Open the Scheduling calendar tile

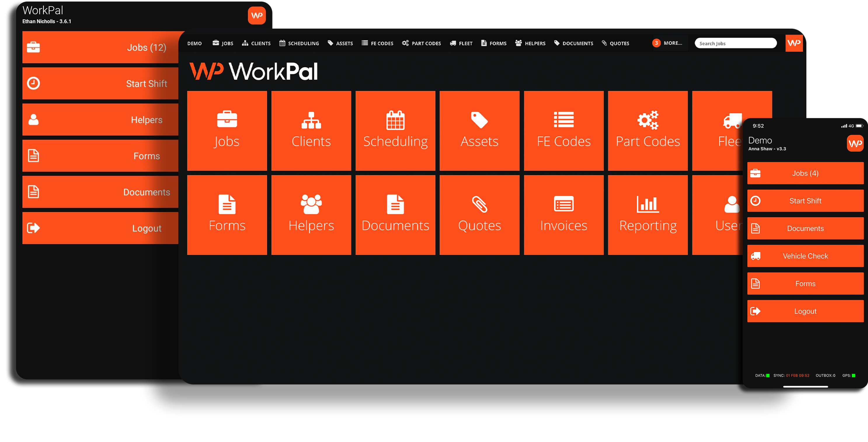coord(395,131)
